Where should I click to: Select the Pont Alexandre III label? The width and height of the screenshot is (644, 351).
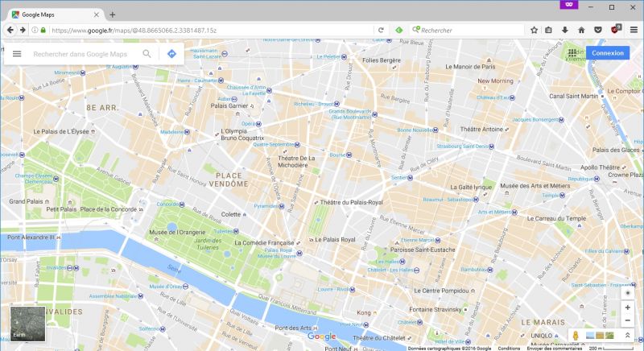[x=31, y=237]
